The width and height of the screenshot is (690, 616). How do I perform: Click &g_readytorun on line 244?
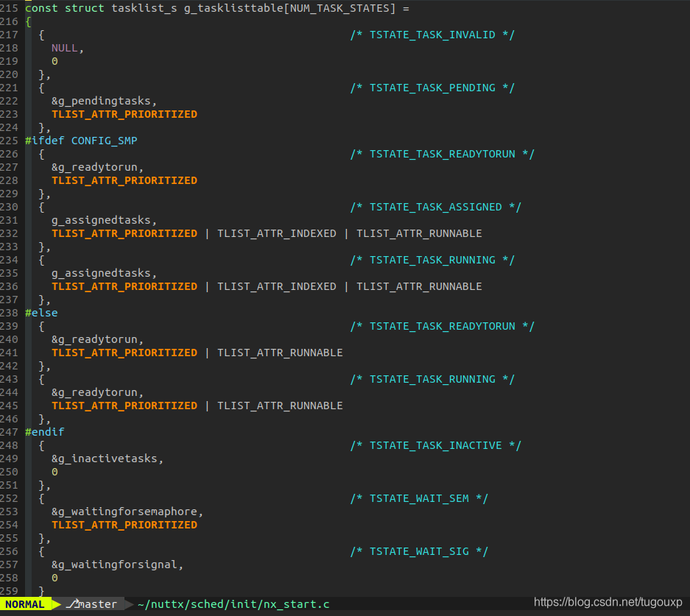click(x=94, y=392)
